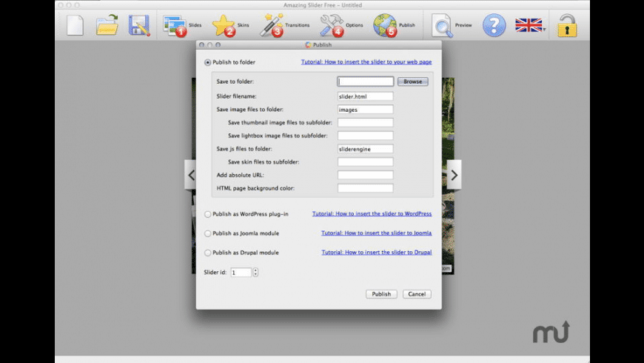
Task: Click lightbox image subfolder field
Action: [366, 136]
